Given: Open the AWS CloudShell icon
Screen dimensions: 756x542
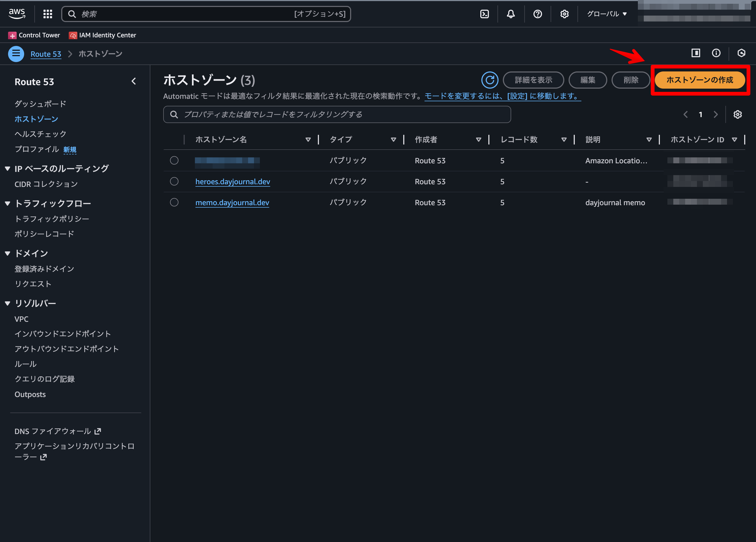Looking at the screenshot, I should (484, 14).
